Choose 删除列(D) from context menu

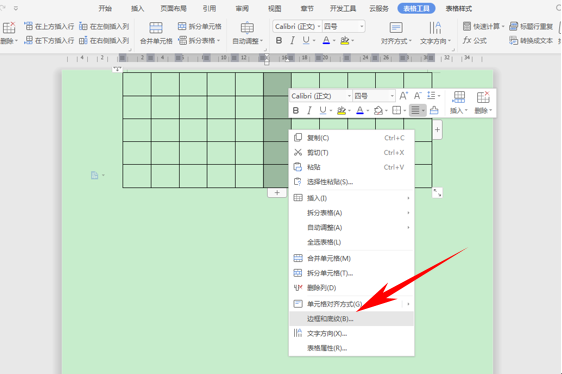(351, 288)
